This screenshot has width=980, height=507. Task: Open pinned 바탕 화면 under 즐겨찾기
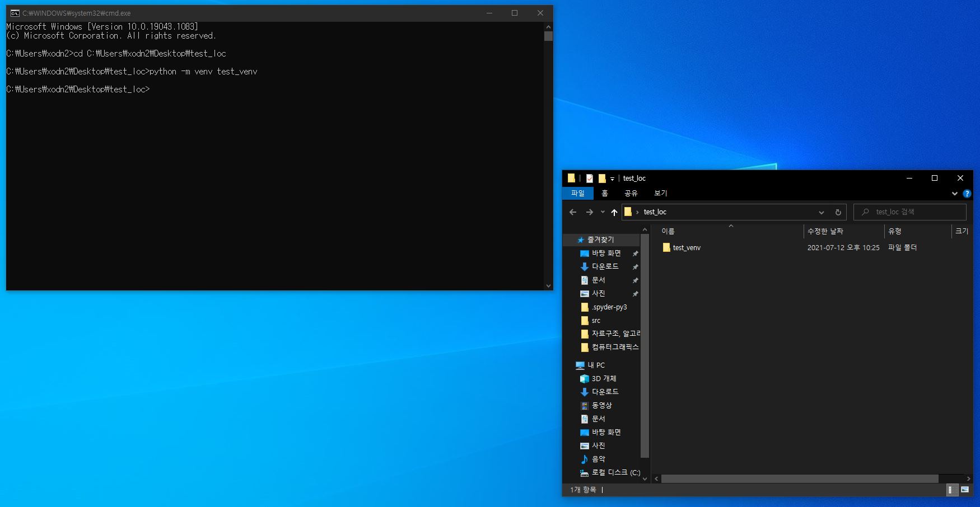tap(606, 253)
